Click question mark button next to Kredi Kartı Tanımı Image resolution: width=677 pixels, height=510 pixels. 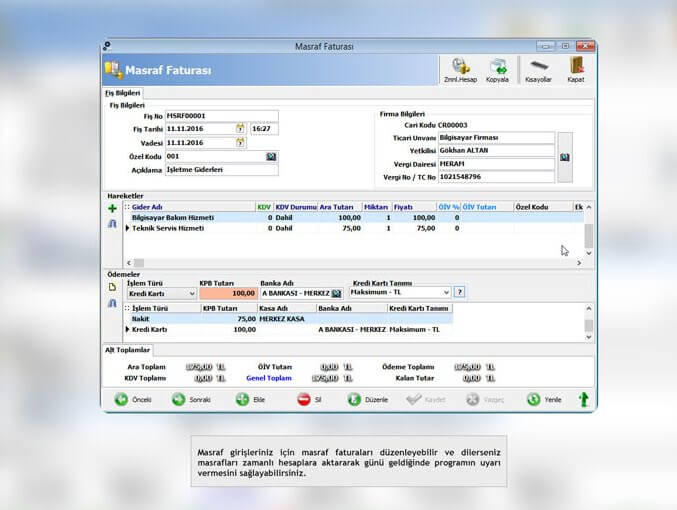click(460, 292)
